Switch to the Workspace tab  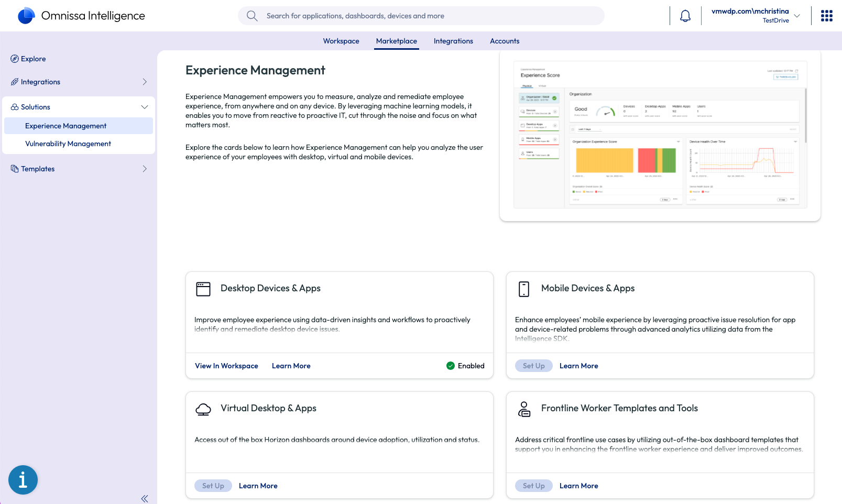click(x=341, y=41)
